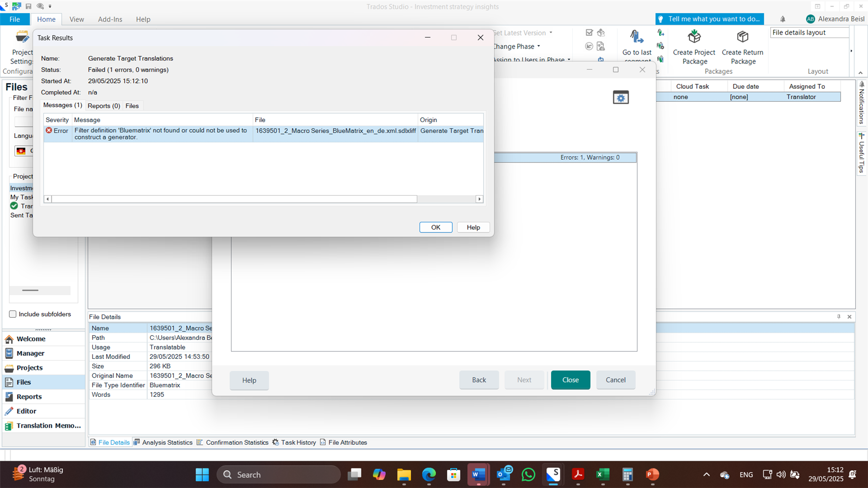Viewport: 868px width, 488px height.
Task: Click the left scroll arrow in messages list
Action: 47,199
